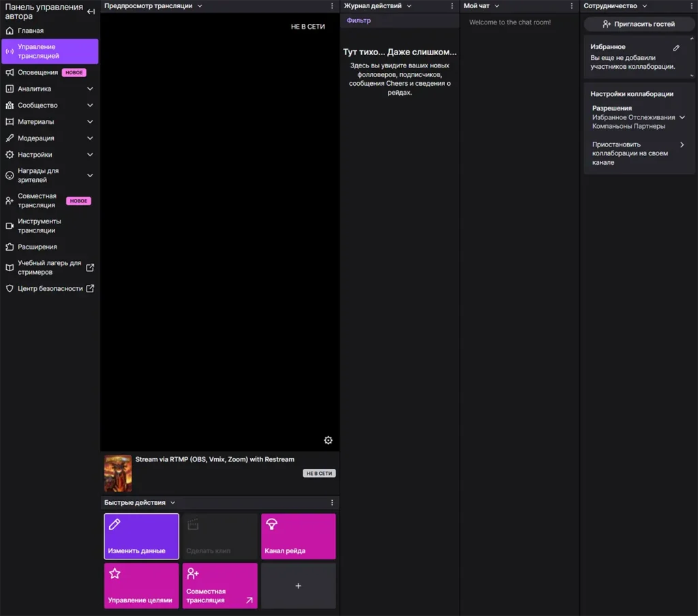The image size is (698, 616).
Task: Open Расширения from the sidebar
Action: pyautogui.click(x=37, y=247)
